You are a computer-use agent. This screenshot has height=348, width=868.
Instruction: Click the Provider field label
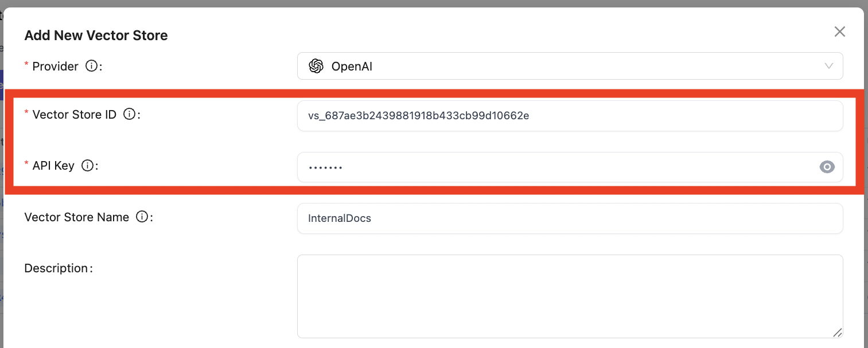point(55,67)
